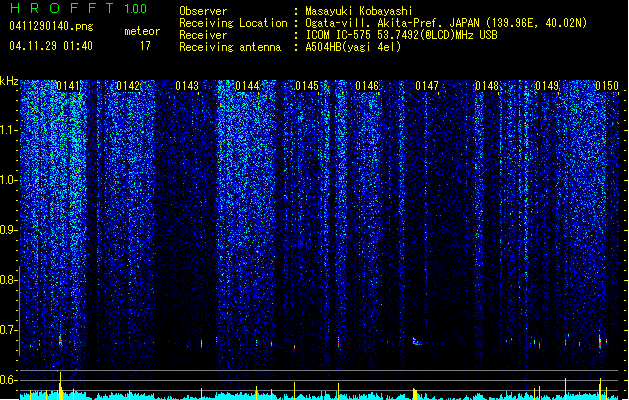Click the 0.8 kHz axis label
629x400 pixels.
pyautogui.click(x=9, y=280)
